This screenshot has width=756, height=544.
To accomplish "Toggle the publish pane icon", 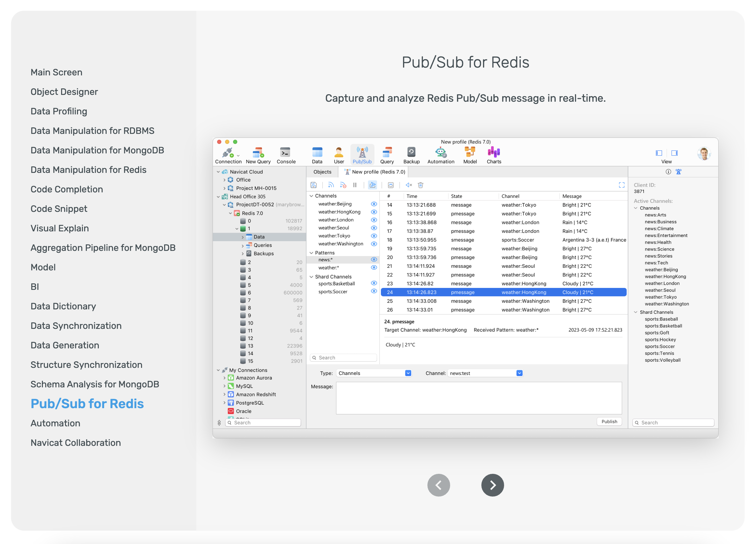I will point(372,185).
